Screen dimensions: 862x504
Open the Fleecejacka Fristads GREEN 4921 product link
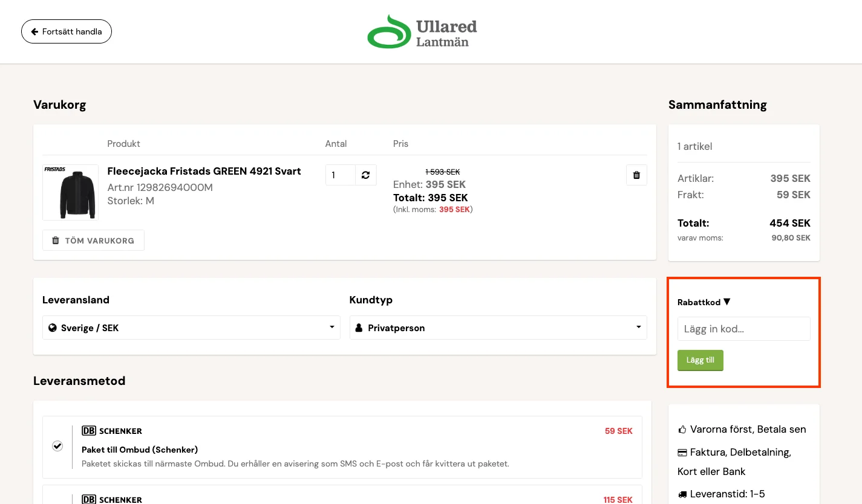pos(204,171)
